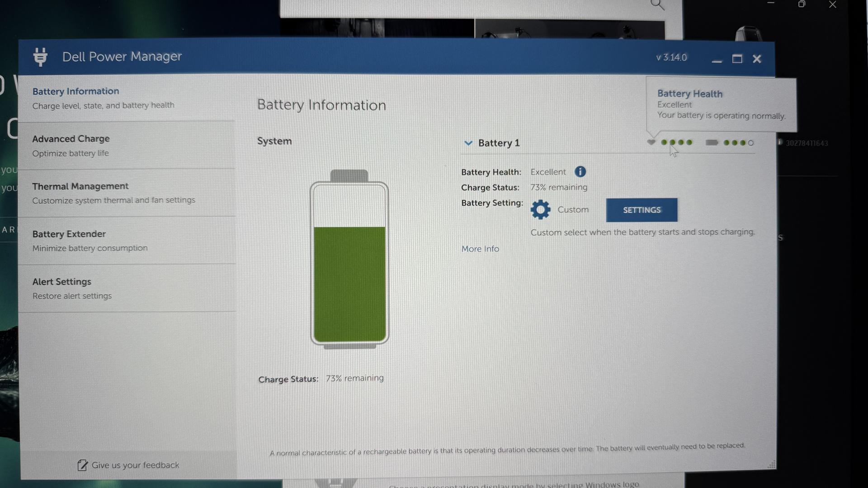Click the battery charge level indicator icon
Screen dimensions: 868x488
(x=712, y=143)
